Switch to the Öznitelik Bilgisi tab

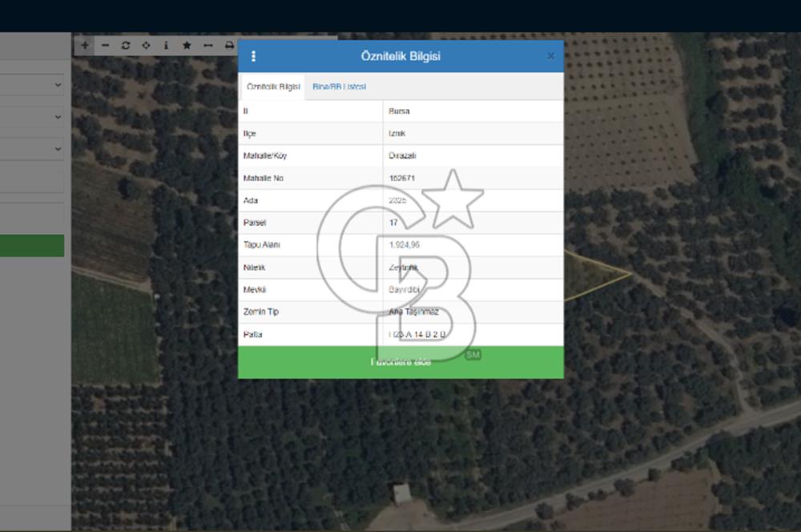(273, 87)
